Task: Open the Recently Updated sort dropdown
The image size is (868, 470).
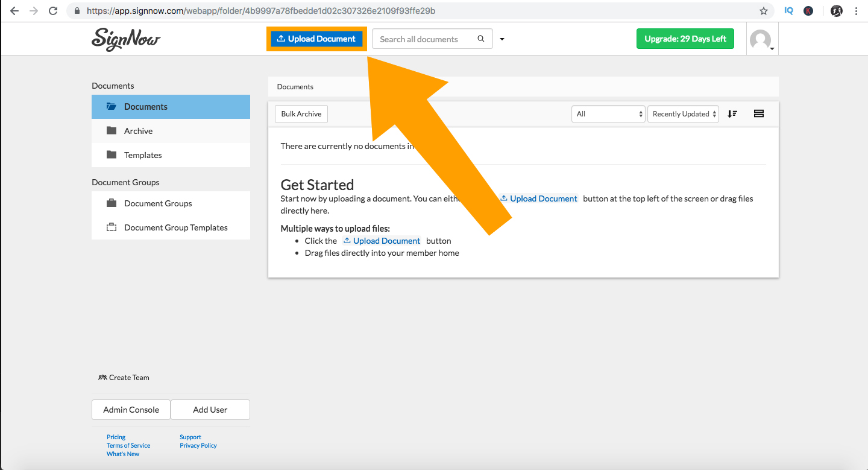Action: [682, 113]
